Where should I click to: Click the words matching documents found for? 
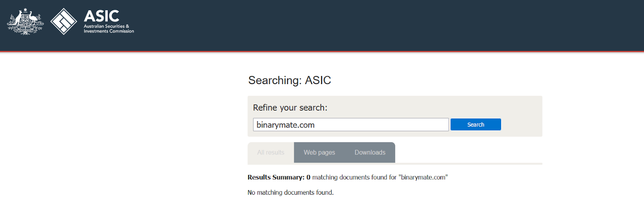pos(354,177)
